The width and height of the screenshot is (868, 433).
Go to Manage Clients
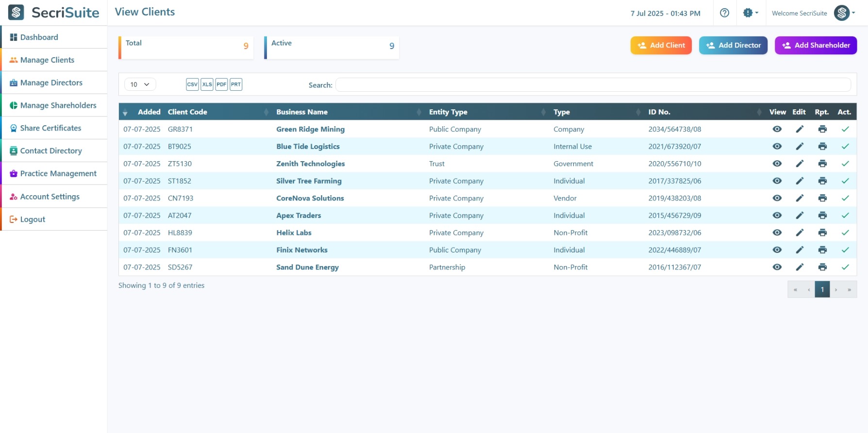pyautogui.click(x=53, y=60)
